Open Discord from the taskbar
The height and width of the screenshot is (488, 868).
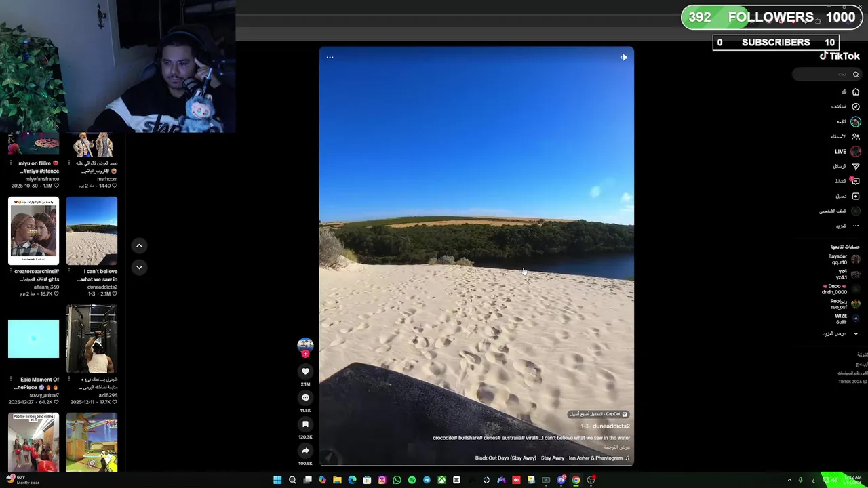coord(561,480)
